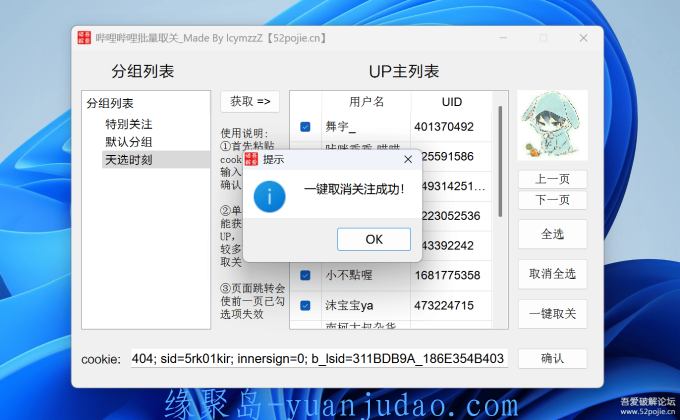This screenshot has width=680, height=420.
Task: Go to previous page with 上一页
Action: (552, 179)
